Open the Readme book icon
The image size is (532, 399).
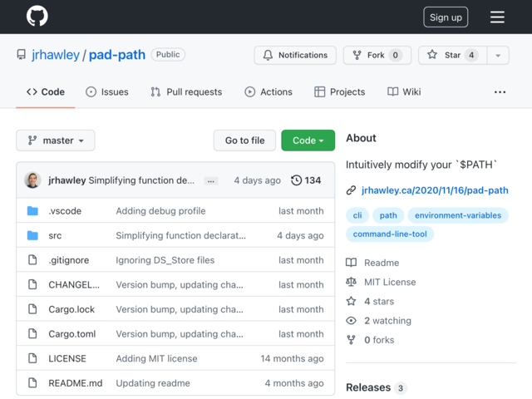click(351, 263)
